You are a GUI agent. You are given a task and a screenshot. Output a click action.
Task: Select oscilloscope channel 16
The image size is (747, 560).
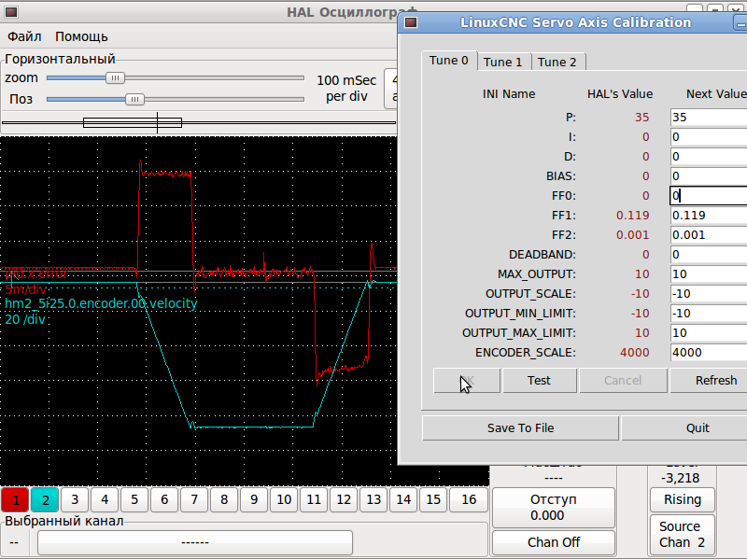coord(469,499)
